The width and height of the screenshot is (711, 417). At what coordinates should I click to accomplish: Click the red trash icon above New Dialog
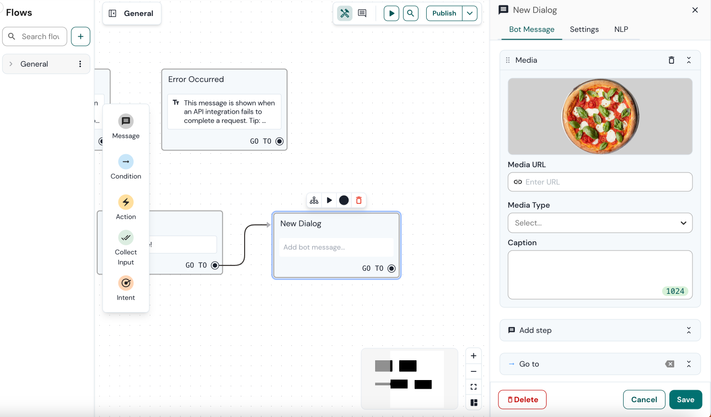(359, 200)
